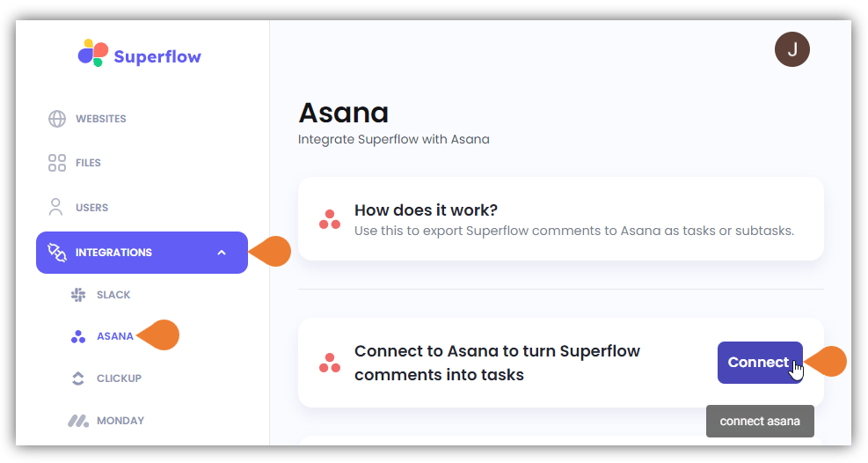Screen dimensions: 868x463
Task: Click the person icon beside Users
Action: [x=56, y=207]
